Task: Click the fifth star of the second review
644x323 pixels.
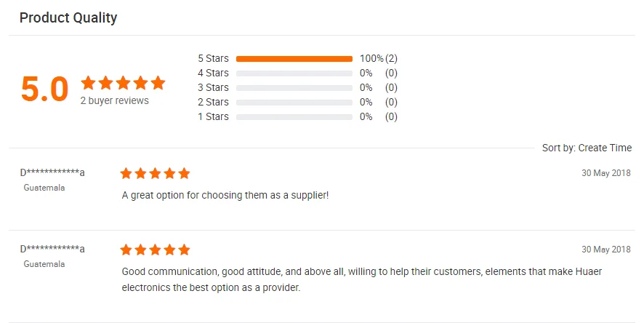Action: pyautogui.click(x=184, y=250)
